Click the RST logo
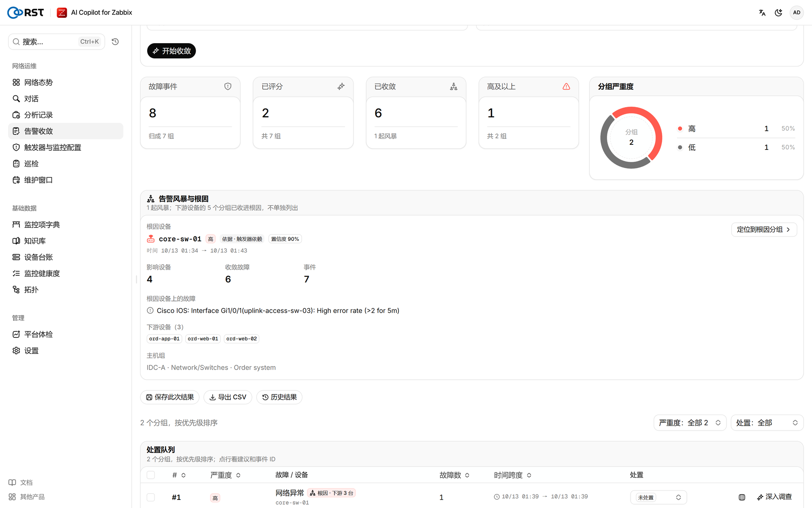The height and width of the screenshot is (508, 812). coord(26,13)
